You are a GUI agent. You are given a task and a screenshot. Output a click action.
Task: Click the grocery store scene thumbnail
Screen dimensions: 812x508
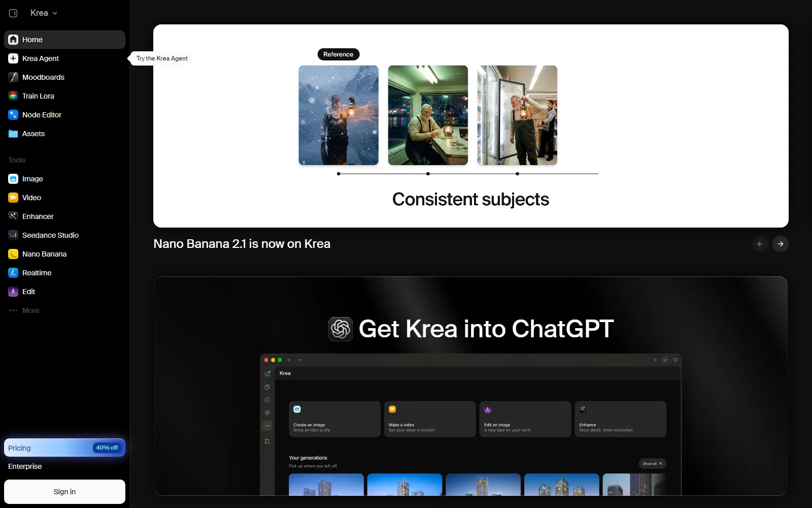pyautogui.click(x=517, y=115)
